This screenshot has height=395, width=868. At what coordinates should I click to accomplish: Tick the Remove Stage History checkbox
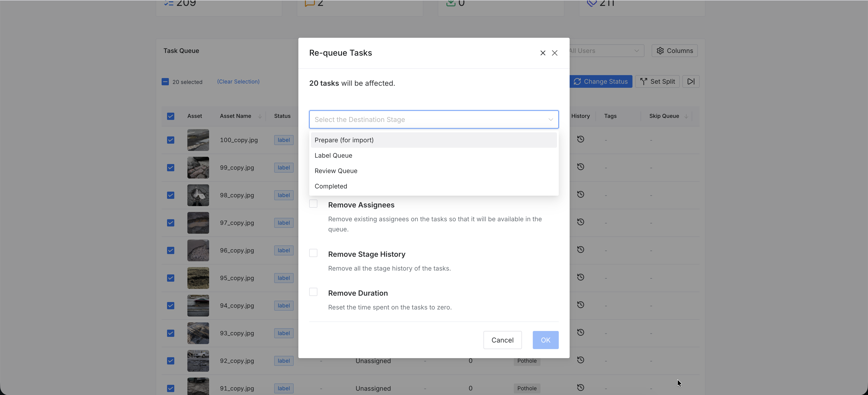313,253
